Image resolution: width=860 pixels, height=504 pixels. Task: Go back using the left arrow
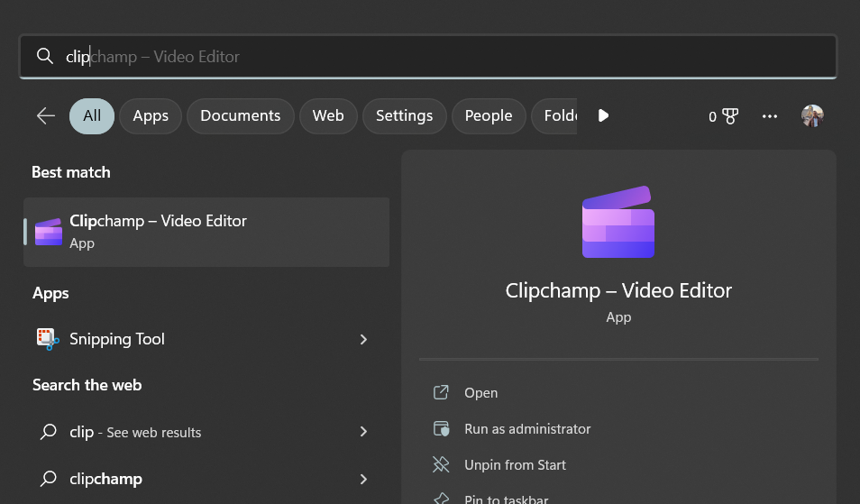45,115
